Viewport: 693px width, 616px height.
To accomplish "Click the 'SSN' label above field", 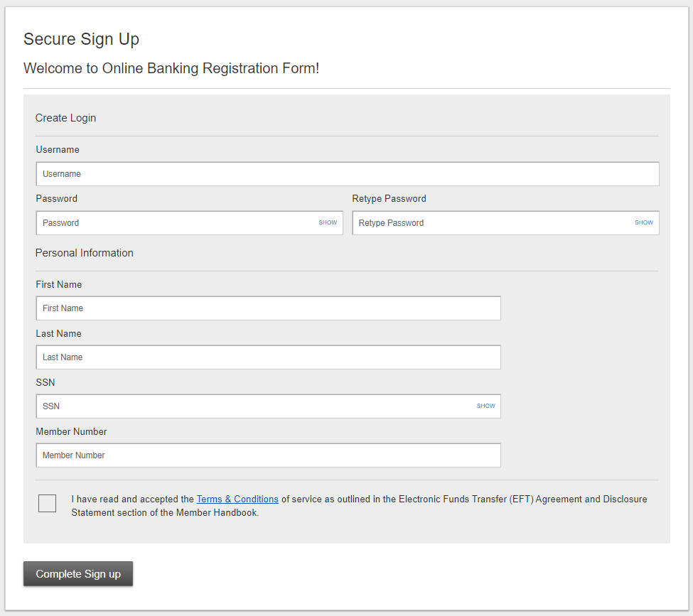I will point(45,382).
